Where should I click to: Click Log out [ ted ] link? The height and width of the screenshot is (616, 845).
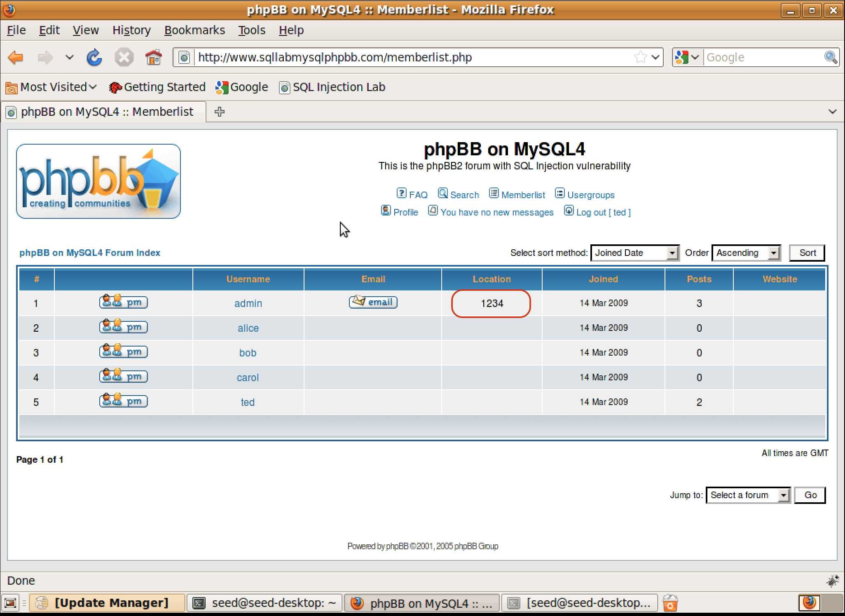597,211
